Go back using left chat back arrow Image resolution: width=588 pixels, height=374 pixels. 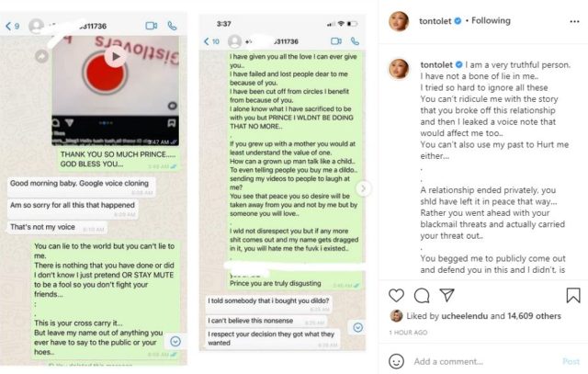[8, 26]
